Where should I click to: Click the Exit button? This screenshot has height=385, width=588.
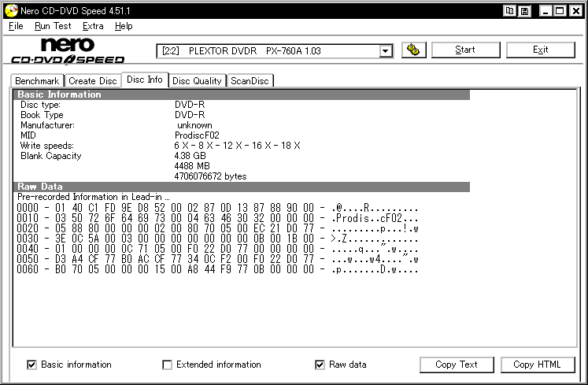point(540,50)
